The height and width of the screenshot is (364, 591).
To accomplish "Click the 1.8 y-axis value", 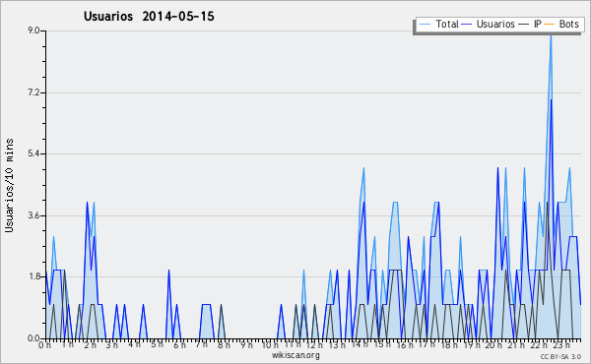I will (33, 276).
